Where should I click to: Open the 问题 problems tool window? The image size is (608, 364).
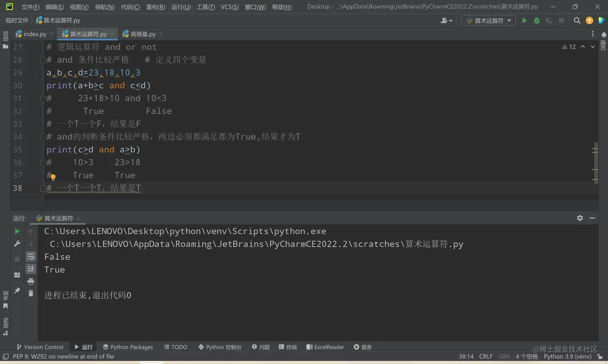[x=261, y=347]
